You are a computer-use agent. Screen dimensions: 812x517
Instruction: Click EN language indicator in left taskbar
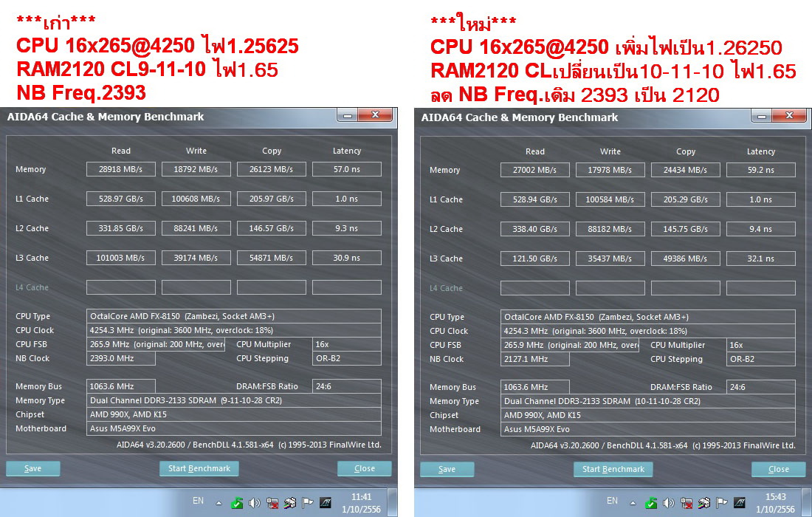point(199,501)
